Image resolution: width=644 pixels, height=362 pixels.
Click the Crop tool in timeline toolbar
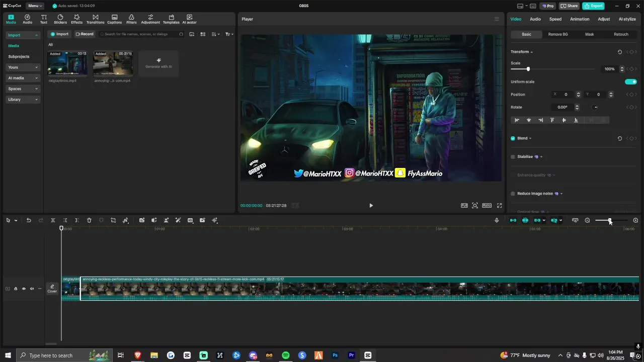tap(113, 220)
